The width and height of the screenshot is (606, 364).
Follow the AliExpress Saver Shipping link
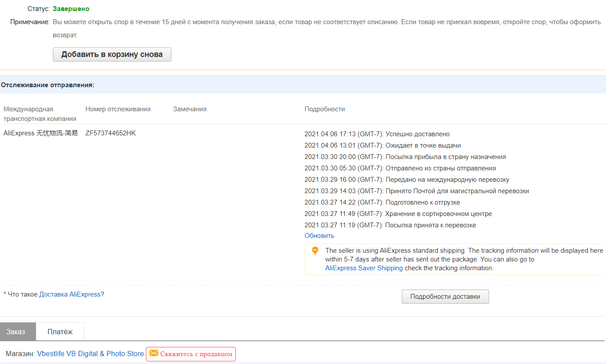[x=364, y=268]
